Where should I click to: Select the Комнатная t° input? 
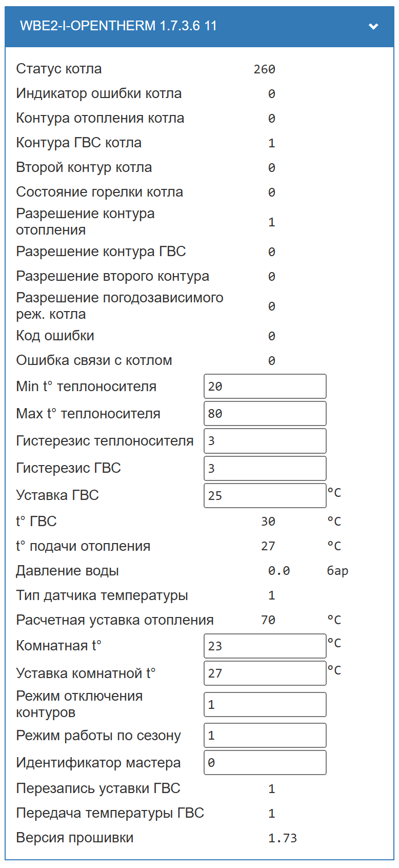[x=265, y=646]
